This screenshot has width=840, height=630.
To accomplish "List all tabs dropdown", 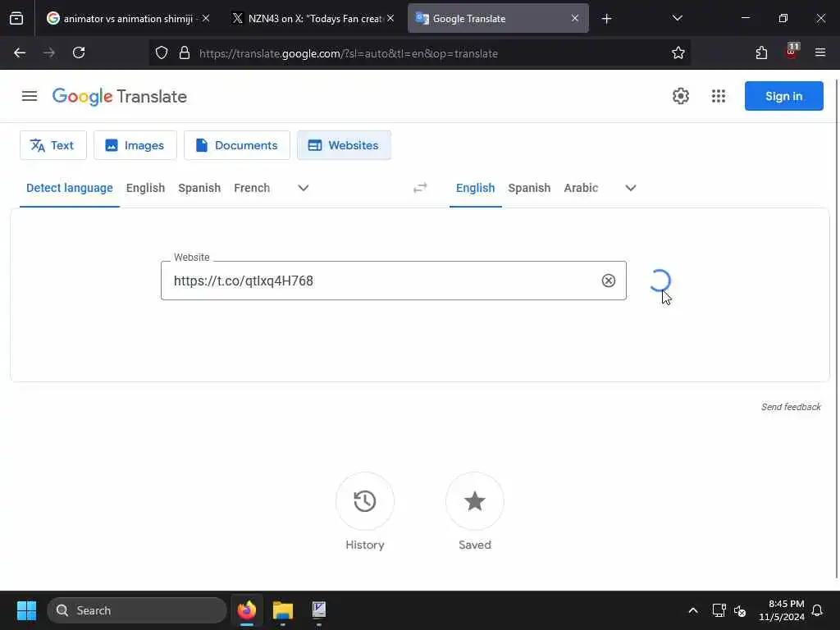I will tap(677, 19).
